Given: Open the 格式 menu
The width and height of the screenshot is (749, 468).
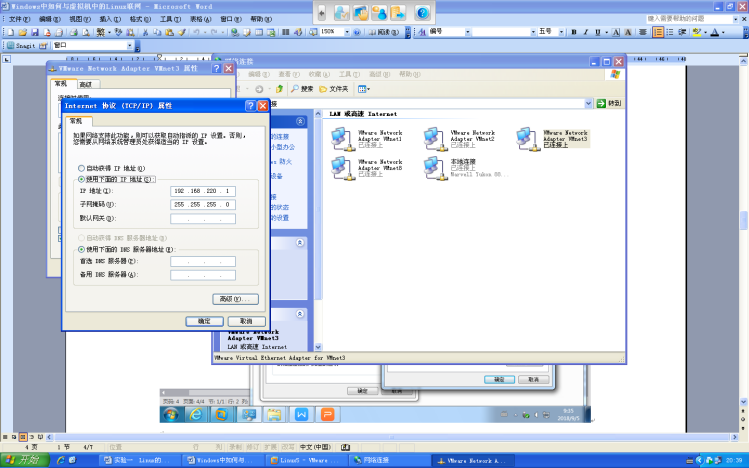Looking at the screenshot, I should tap(140, 19).
